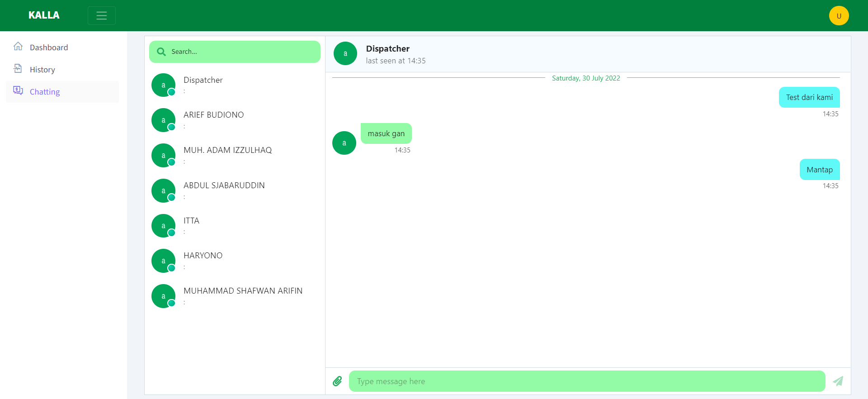Open the History menu item

(x=62, y=69)
